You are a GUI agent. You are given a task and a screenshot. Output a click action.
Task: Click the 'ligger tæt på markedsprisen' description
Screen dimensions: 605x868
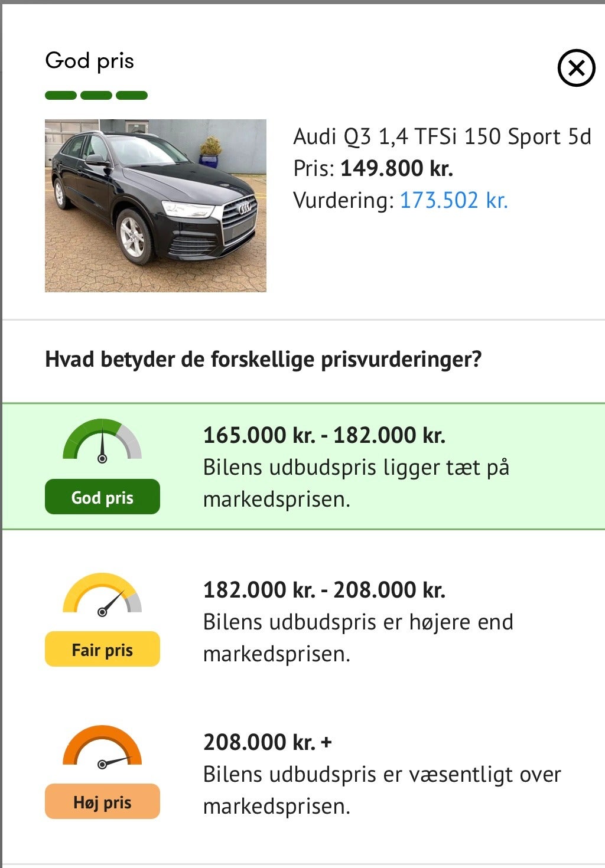[x=356, y=483]
